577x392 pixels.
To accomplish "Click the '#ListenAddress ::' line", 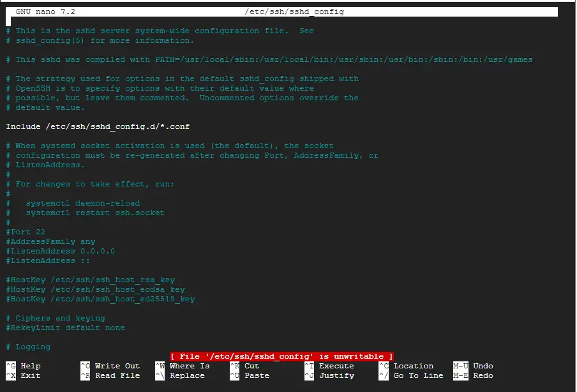I will tap(48, 260).
